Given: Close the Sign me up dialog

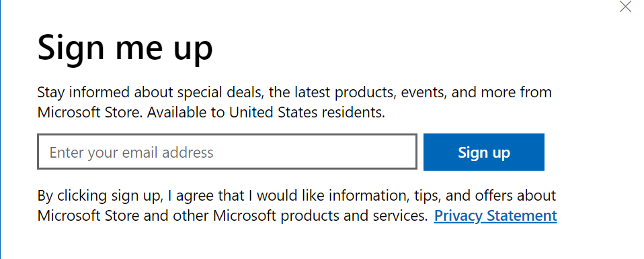Looking at the screenshot, I should pyautogui.click(x=625, y=7).
